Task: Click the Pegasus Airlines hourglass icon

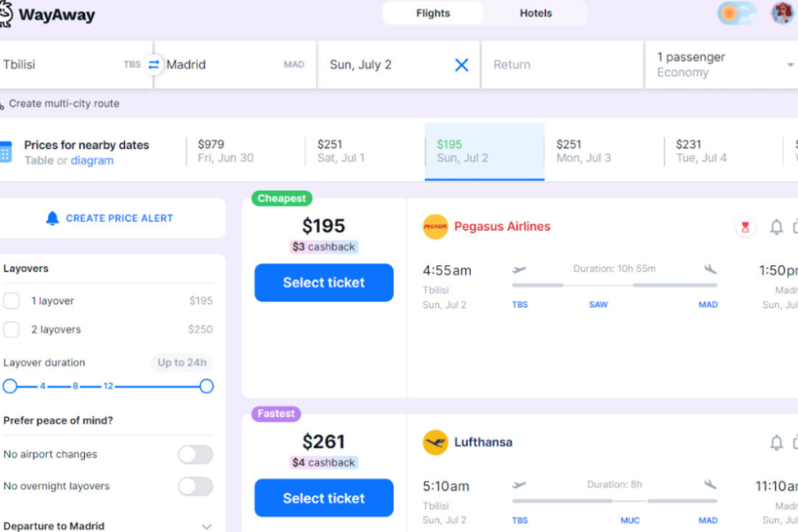Action: 745,227
